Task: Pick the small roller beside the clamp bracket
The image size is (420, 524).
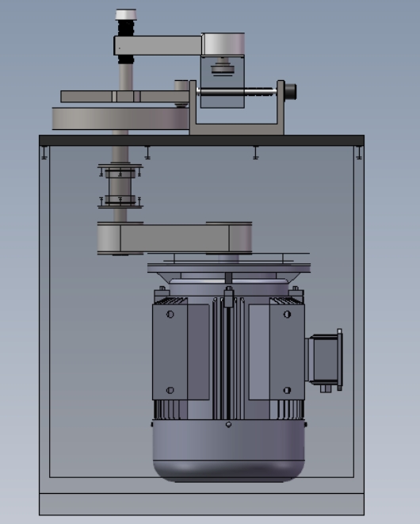Action: pos(181,85)
